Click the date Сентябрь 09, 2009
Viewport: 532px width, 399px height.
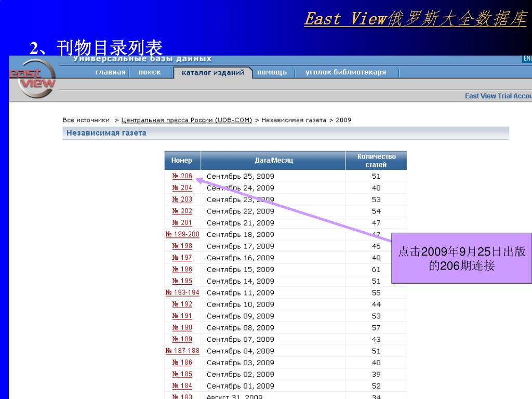(241, 316)
